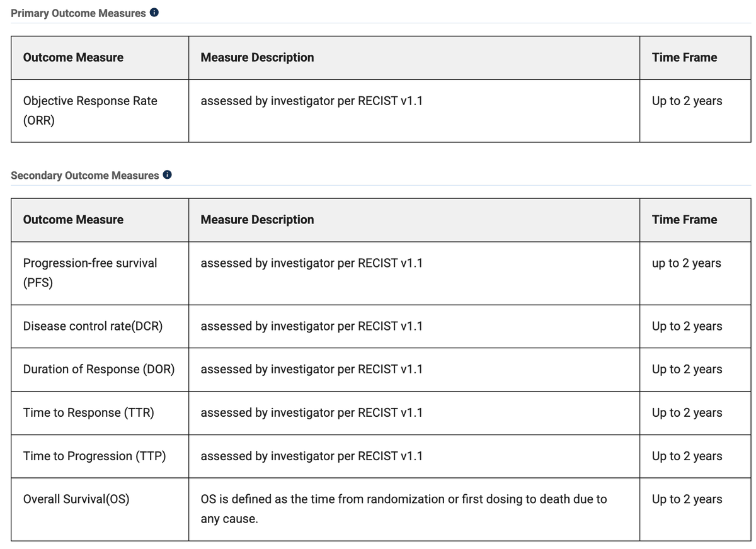Screen dimensions: 756x549
Task: Click Time Frame header in secondary table
Action: 696,220
